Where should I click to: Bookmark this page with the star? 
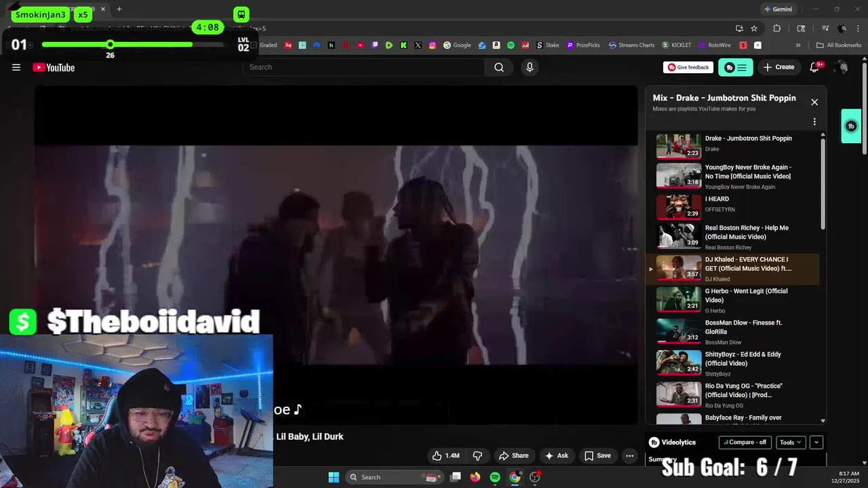point(754,28)
